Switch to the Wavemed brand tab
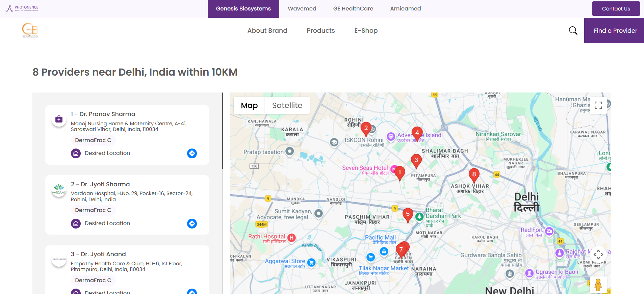Viewport: 644px width, 294px height. coord(302,9)
